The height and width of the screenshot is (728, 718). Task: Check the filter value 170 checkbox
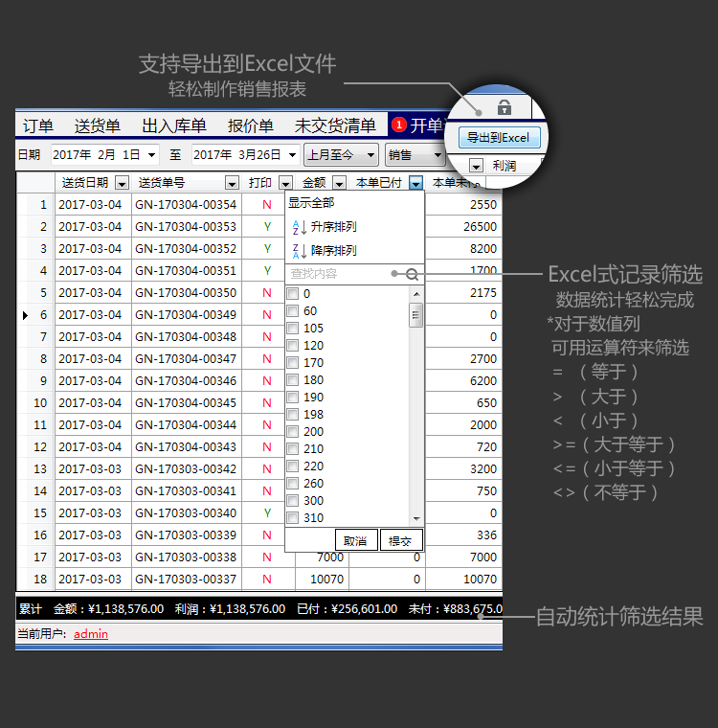click(x=293, y=363)
